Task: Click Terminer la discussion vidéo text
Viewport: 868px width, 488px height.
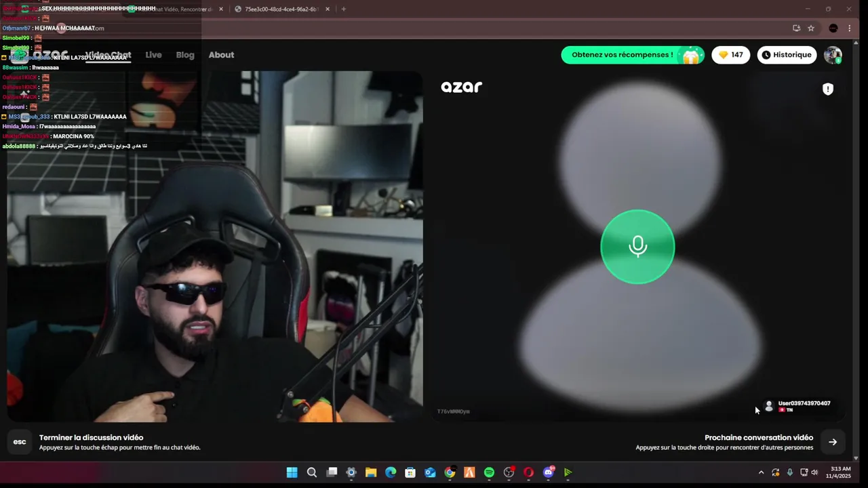Action: coord(92,438)
